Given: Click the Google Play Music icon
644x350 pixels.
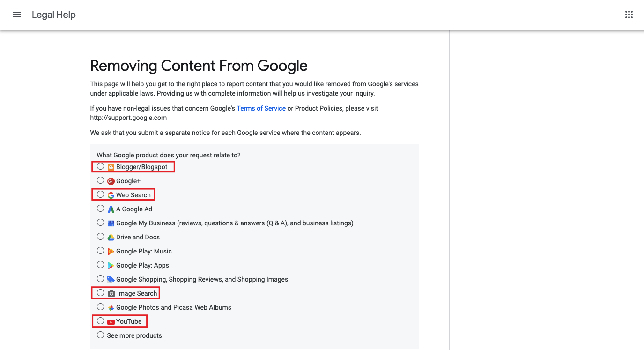Looking at the screenshot, I should (x=111, y=251).
